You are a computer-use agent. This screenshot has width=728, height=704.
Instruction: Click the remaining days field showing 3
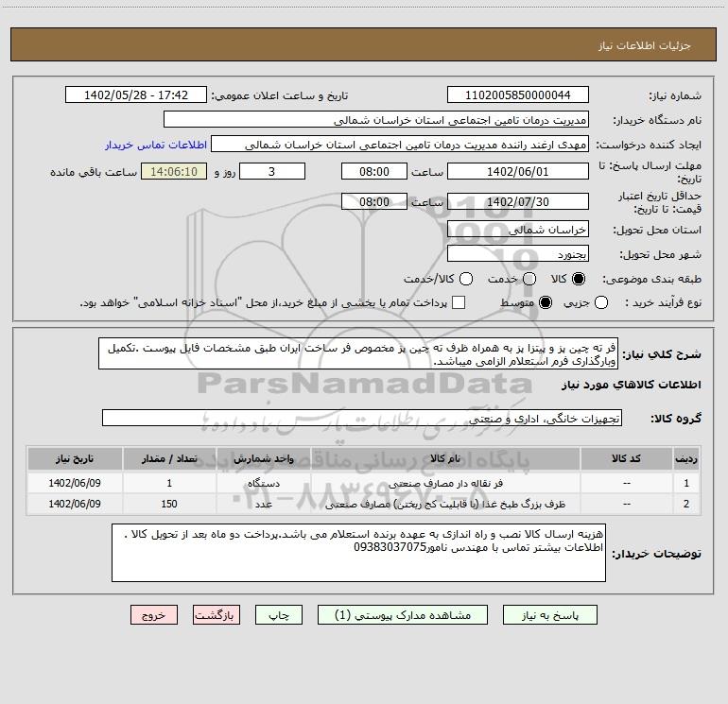click(272, 171)
